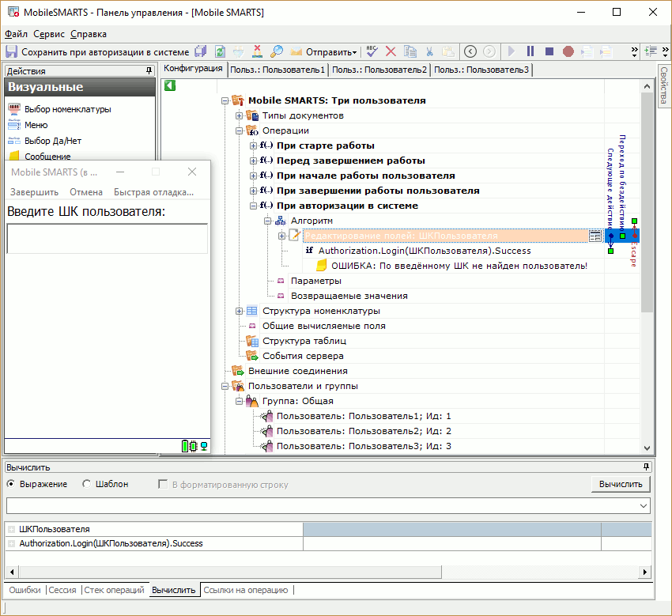Viewport: 672px width, 616px height.
Task: Select the Внешние соединения node
Action: [298, 371]
